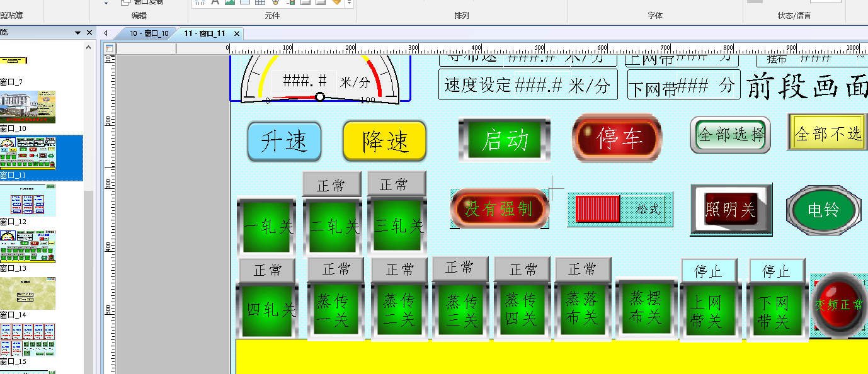Expand the 元件 gallery more arrow

coord(350,3)
